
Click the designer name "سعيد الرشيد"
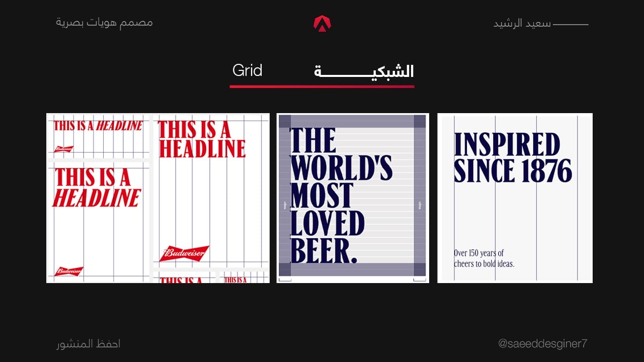click(522, 24)
